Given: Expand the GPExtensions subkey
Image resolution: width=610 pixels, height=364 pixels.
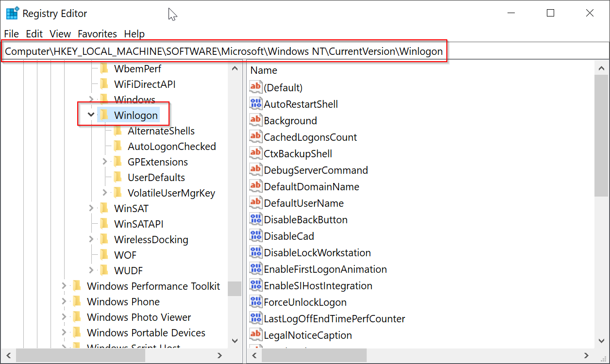Looking at the screenshot, I should click(105, 162).
